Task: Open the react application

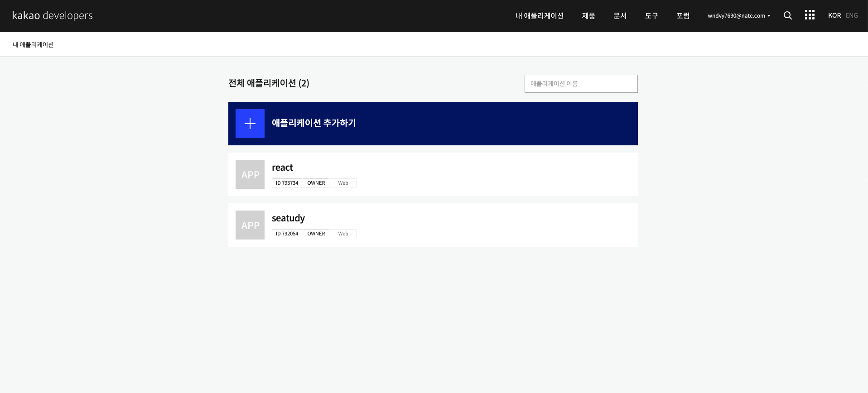Action: click(x=282, y=168)
